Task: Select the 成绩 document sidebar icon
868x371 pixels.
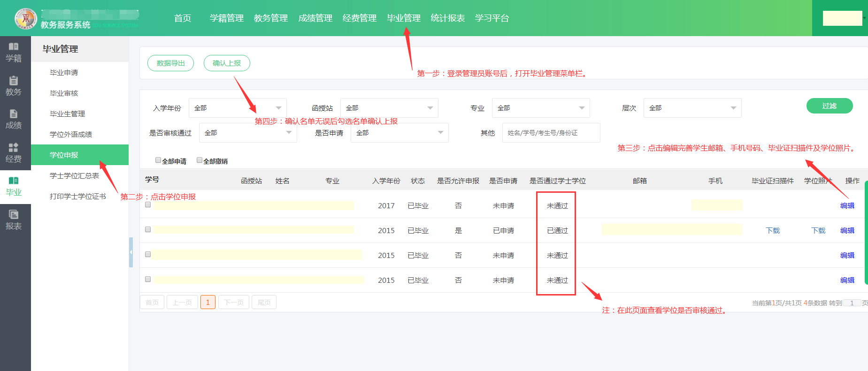Action: pyautogui.click(x=14, y=119)
